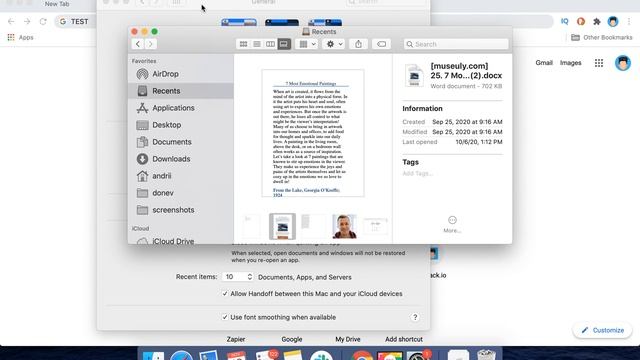640x360 pixels.
Task: Open Other Bookmarks folder in Chrome
Action: pyautogui.click(x=602, y=38)
